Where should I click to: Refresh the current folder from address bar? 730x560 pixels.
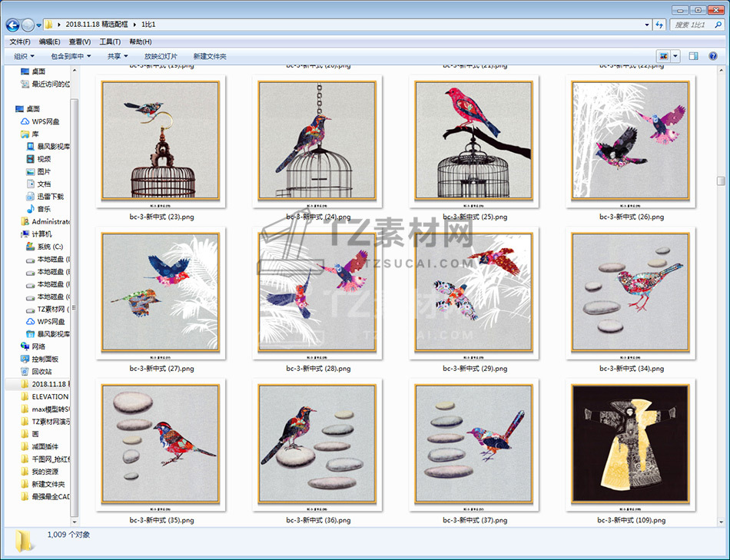point(659,25)
